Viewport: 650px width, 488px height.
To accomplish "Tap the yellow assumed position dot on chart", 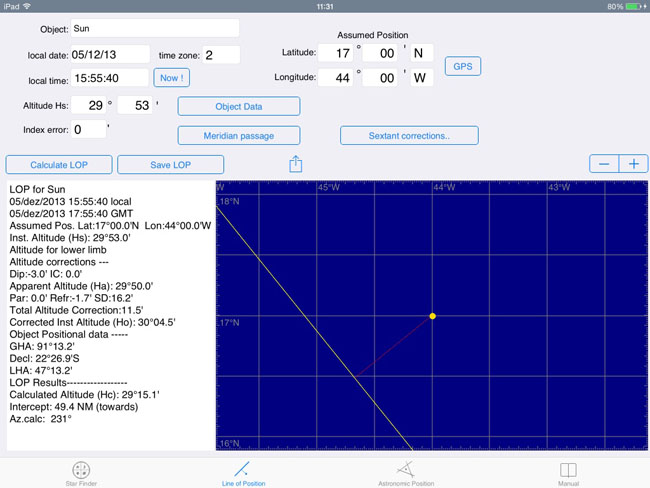I will [432, 316].
